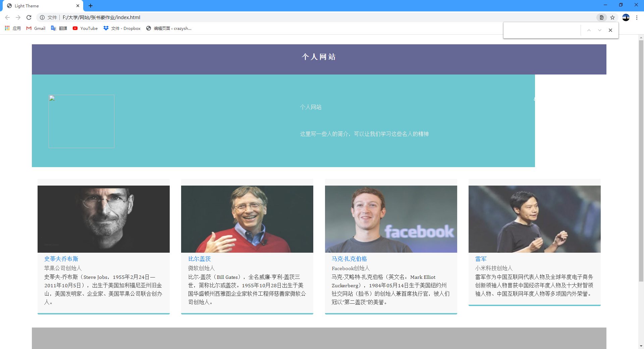
Task: Close the Light Theme tab
Action: point(78,6)
